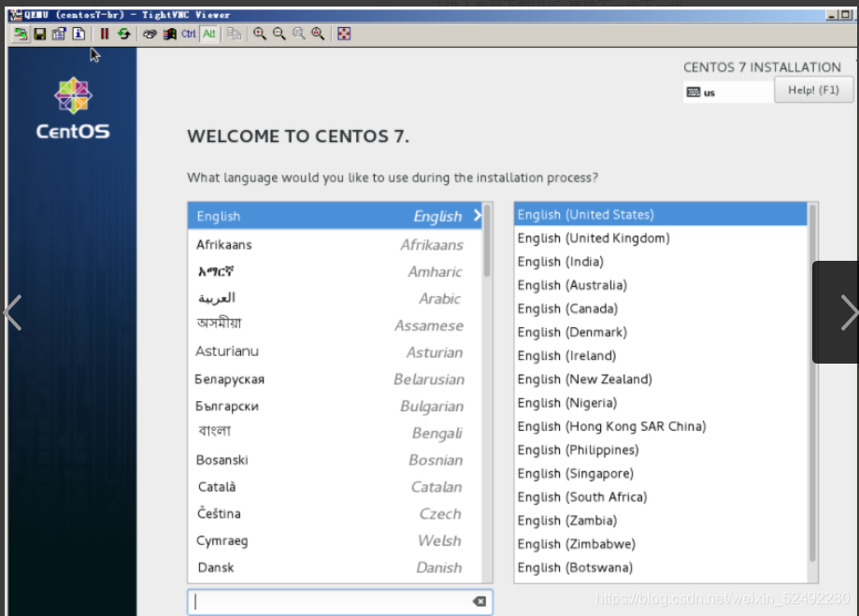Choose English (Ireland) locale
Viewport: 859px width, 616px height.
[x=660, y=356]
